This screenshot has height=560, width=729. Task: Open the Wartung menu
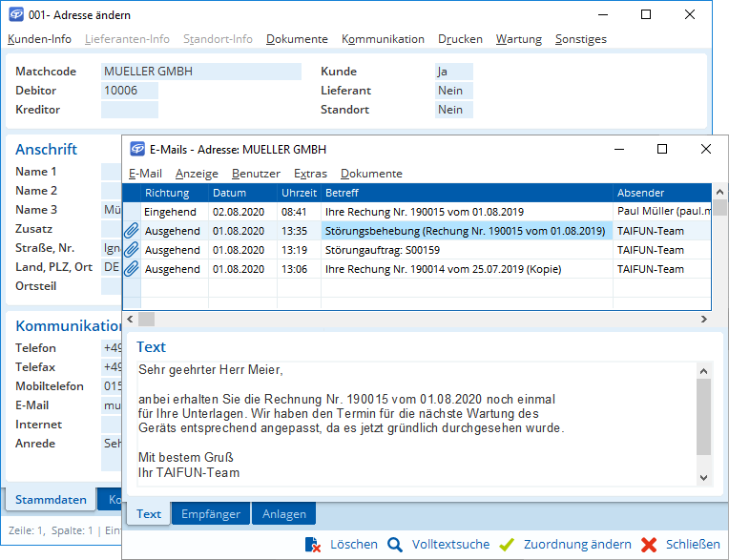tap(518, 39)
